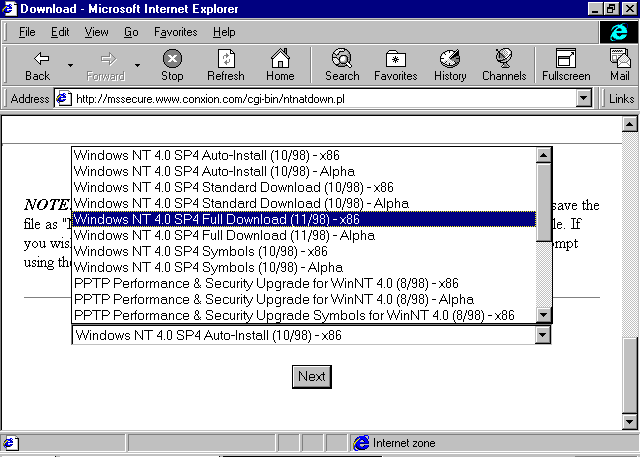
Task: Click the Back navigation icon
Action: point(37,59)
